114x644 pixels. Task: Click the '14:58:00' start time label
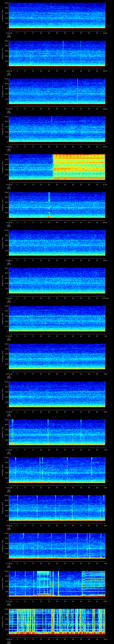[x=9, y=260]
